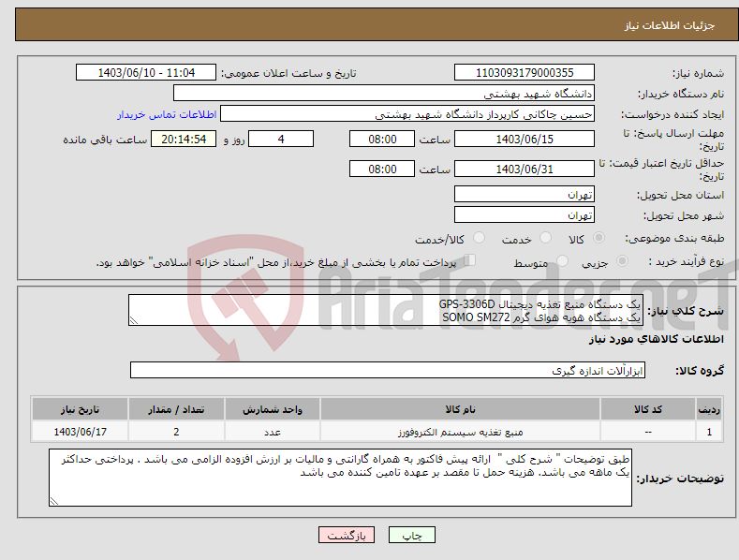The height and width of the screenshot is (560, 739).
Task: Open the اطلاعات تماس خریدار link
Action: [167, 114]
